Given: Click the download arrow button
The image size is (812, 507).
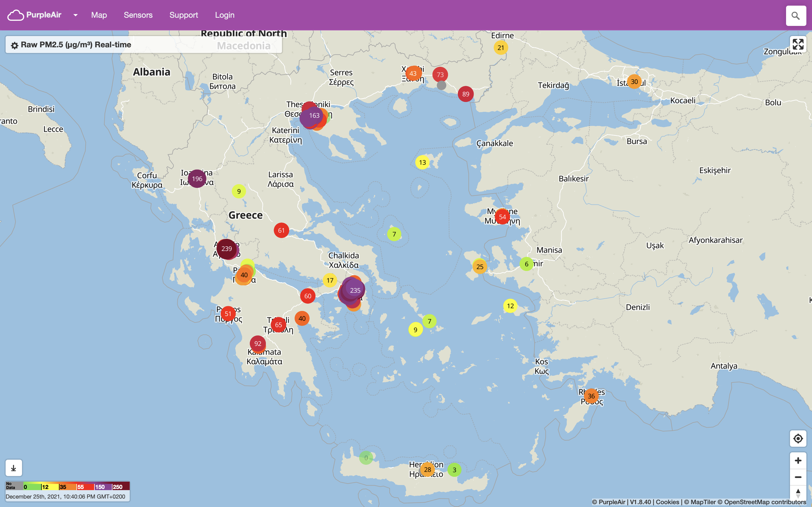Looking at the screenshot, I should point(14,468).
